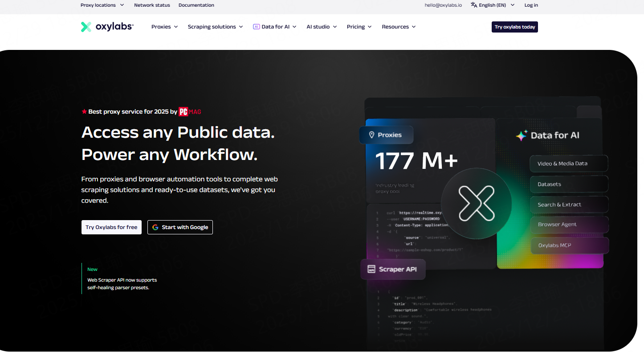Image resolution: width=644 pixels, height=352 pixels.
Task: Click Try Oxylabs for free button
Action: coord(111,227)
